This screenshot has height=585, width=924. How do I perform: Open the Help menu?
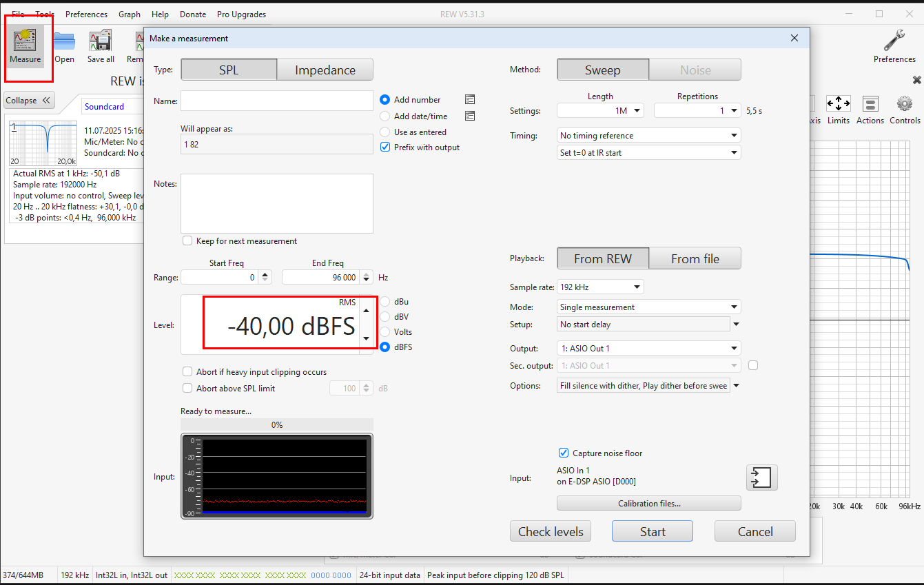tap(160, 14)
